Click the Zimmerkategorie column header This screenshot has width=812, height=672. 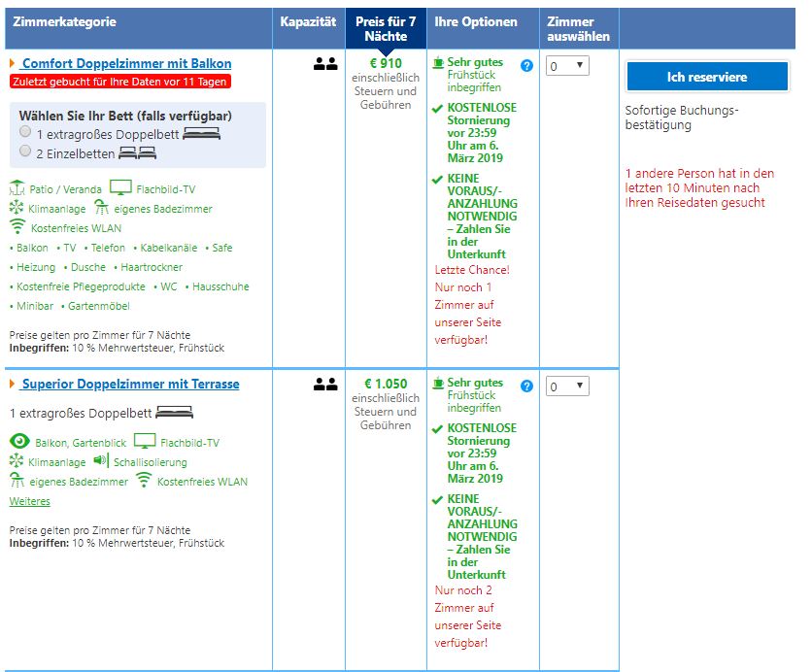tap(64, 21)
